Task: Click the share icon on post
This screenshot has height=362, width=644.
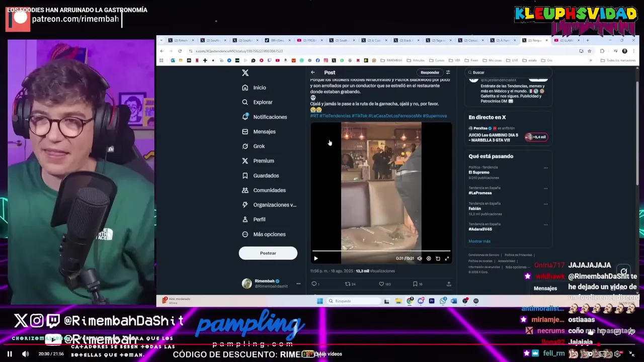Action: click(x=449, y=284)
